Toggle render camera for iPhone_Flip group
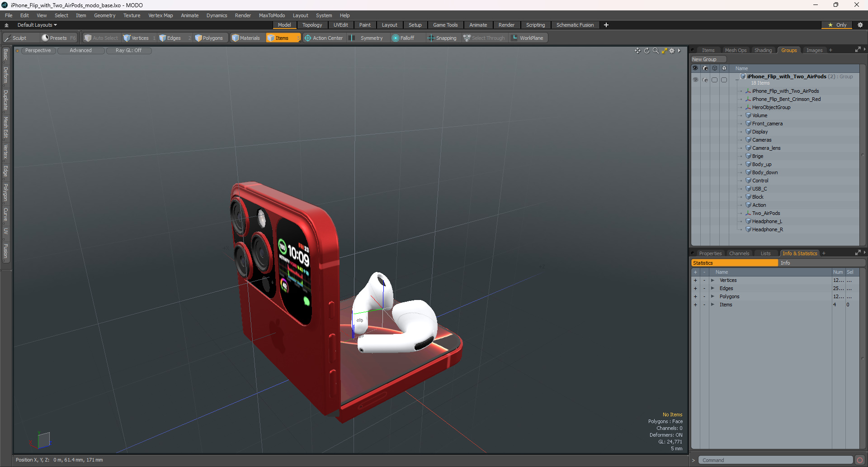Viewport: 868px width, 467px height. (x=705, y=80)
